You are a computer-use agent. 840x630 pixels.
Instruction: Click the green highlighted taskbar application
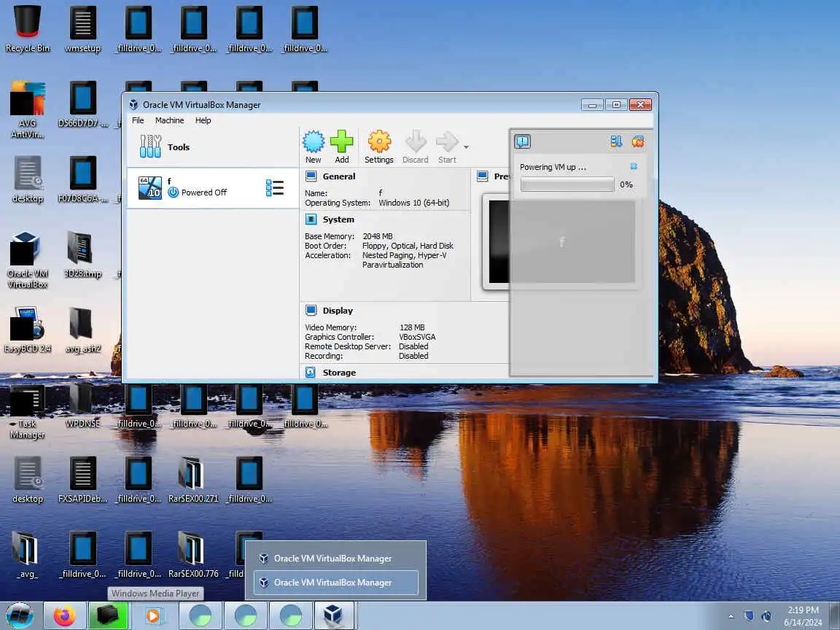click(108, 615)
